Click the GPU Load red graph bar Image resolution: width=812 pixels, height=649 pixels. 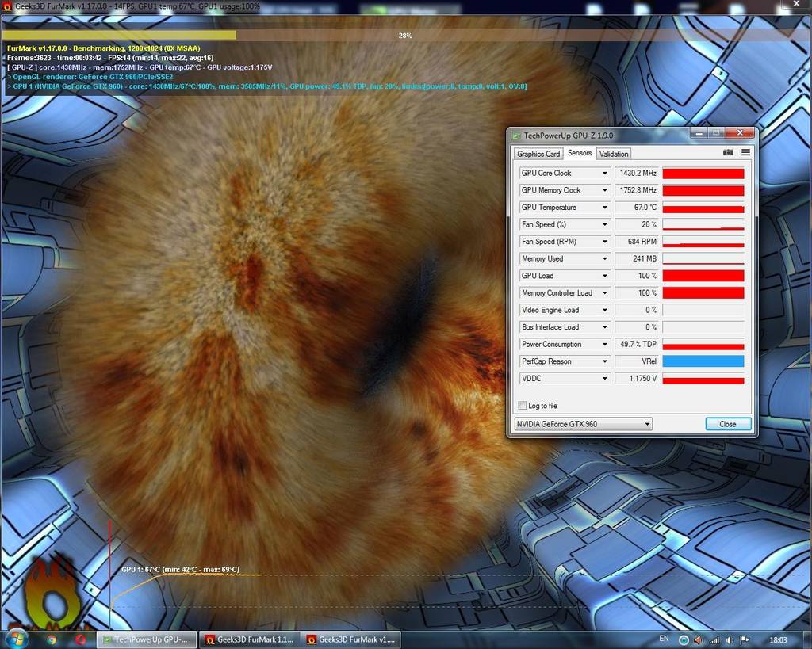click(703, 276)
